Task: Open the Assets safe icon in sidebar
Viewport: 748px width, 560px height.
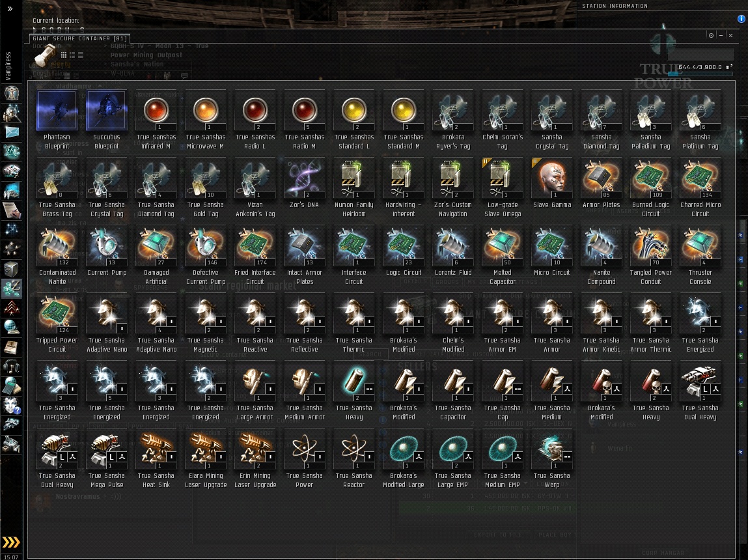Action: tap(12, 270)
